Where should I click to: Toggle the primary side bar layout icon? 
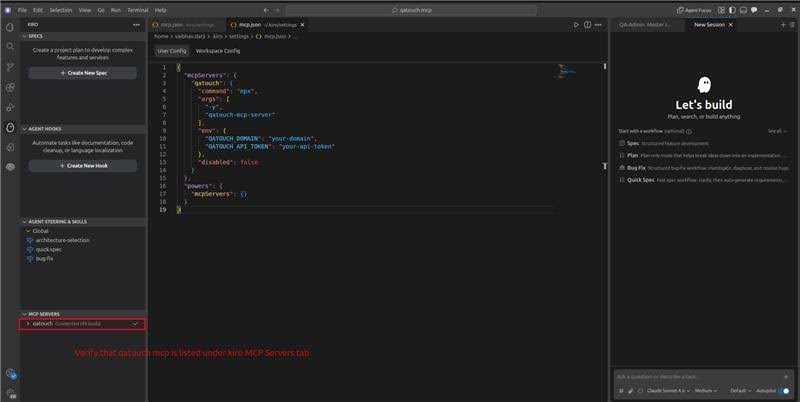(x=732, y=10)
